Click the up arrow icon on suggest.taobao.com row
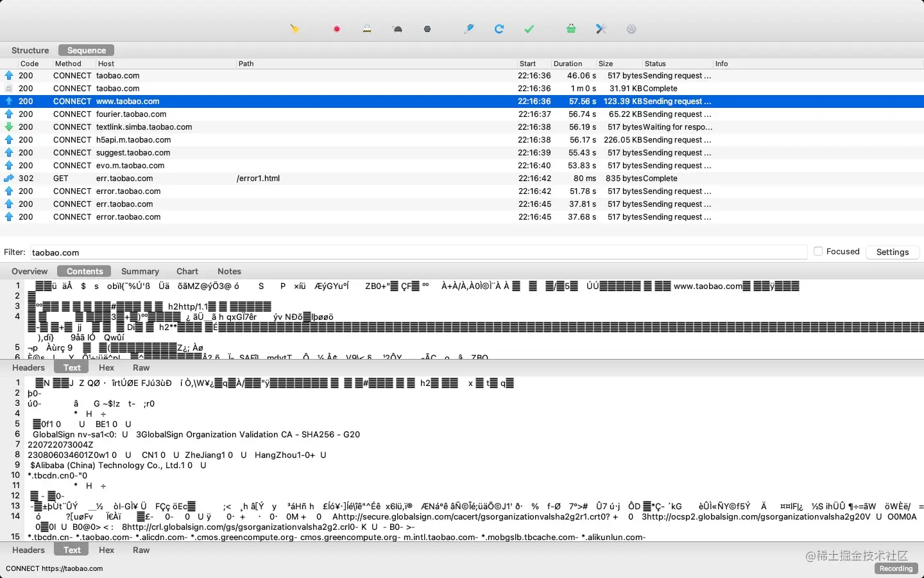The width and height of the screenshot is (924, 578). [9, 153]
